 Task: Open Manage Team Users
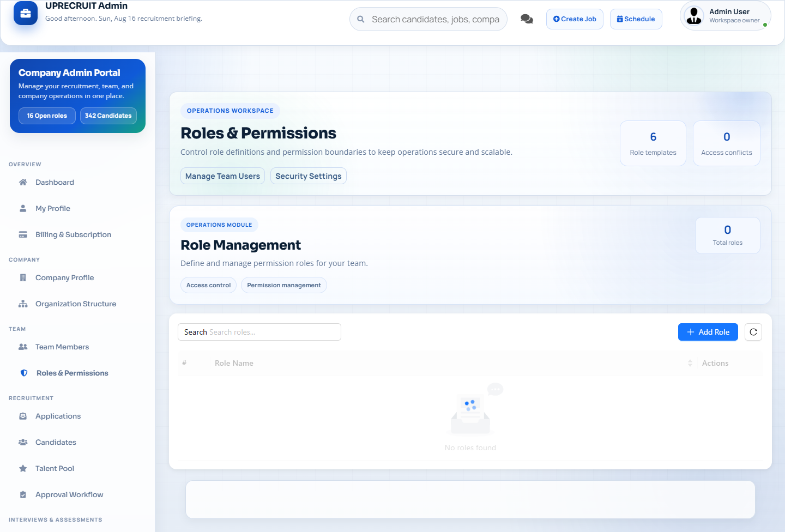(222, 176)
